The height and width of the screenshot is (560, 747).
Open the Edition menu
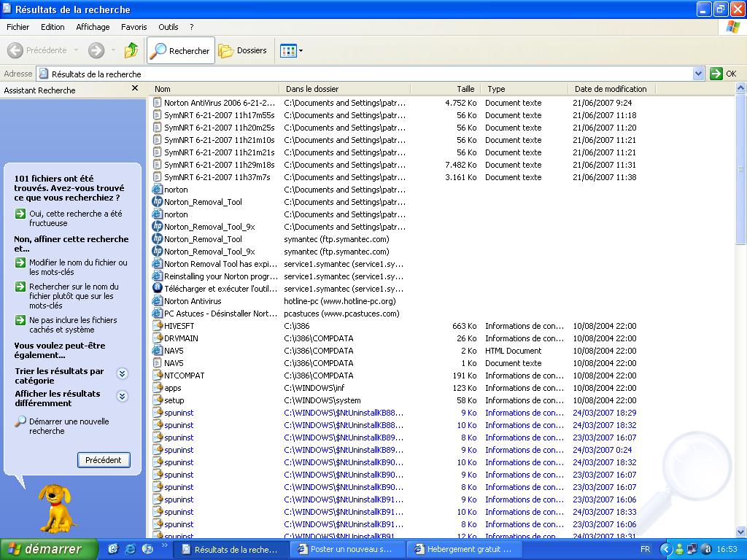coord(53,27)
